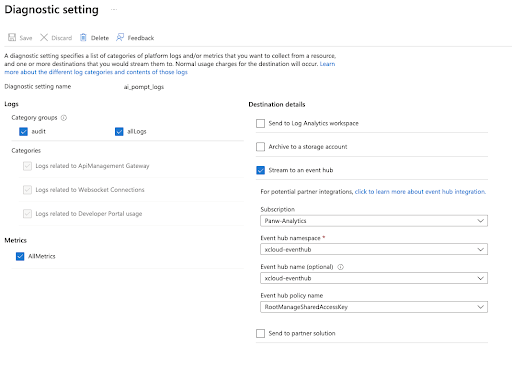Enable Send to Log Analytics workspace

coord(260,123)
